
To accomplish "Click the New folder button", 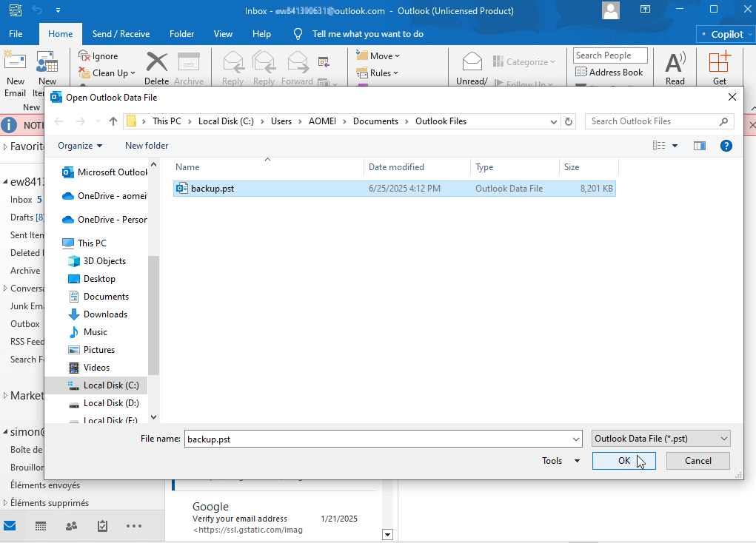I will pyautogui.click(x=147, y=146).
